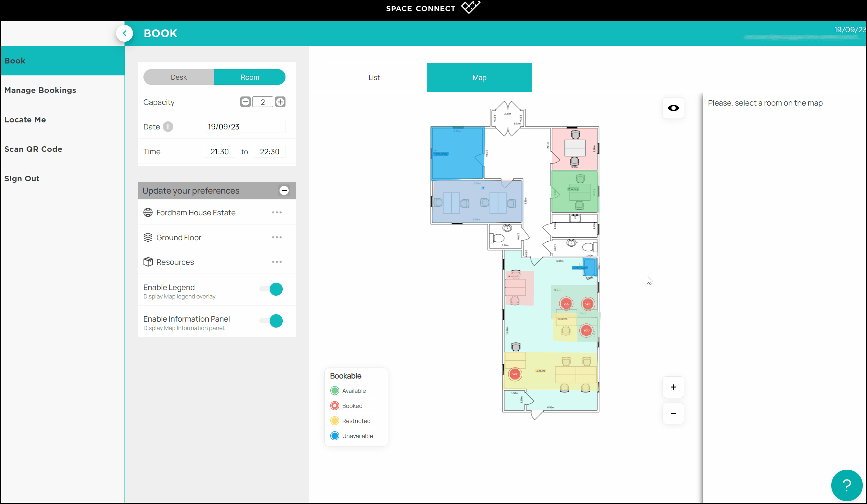Open Ground Floor options ellipsis
This screenshot has height=504, width=867.
[x=277, y=237]
